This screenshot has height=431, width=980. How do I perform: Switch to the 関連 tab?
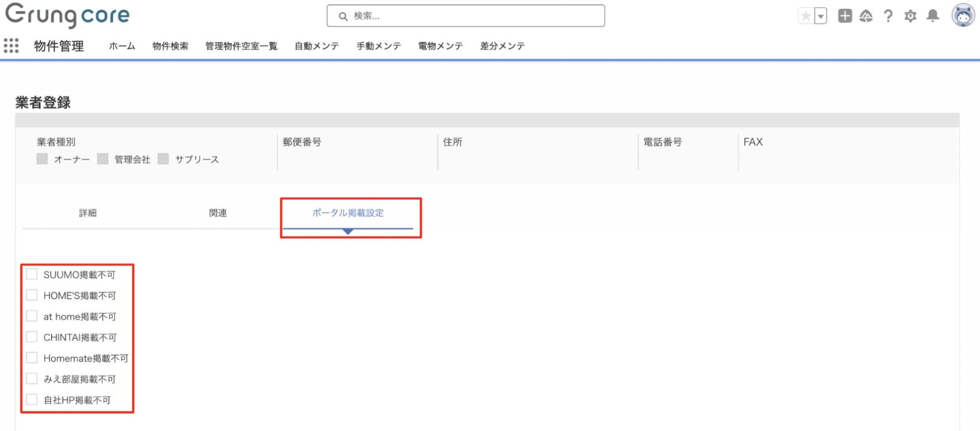(x=218, y=213)
